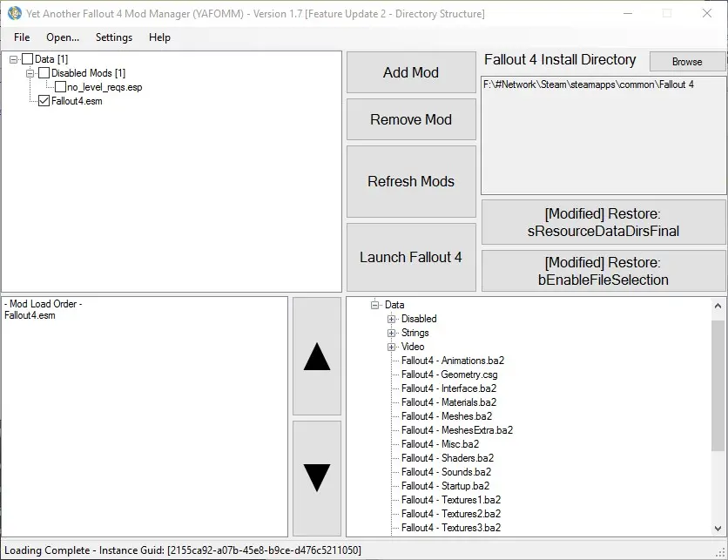This screenshot has width=728, height=560.
Task: Select Fallout4 - Geometry.csg file
Action: 449,374
